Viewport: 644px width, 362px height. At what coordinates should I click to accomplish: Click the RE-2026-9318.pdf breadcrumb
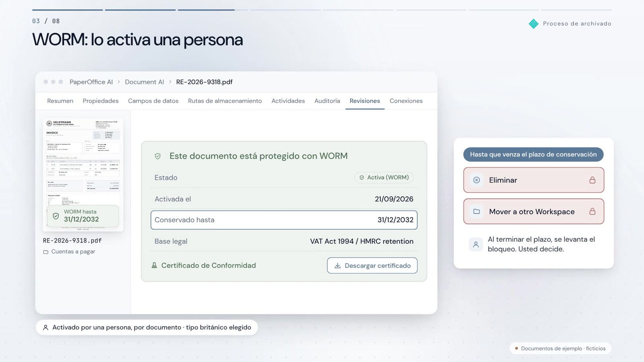204,82
